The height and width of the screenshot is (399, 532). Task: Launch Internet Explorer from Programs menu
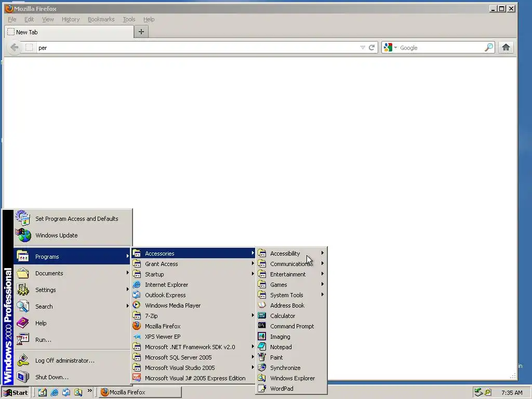click(193, 285)
